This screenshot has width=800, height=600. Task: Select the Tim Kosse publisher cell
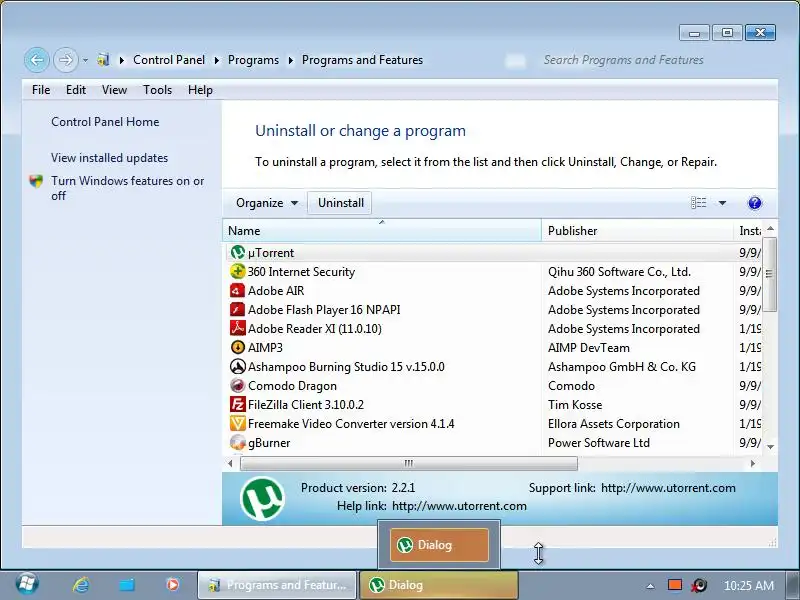(574, 405)
